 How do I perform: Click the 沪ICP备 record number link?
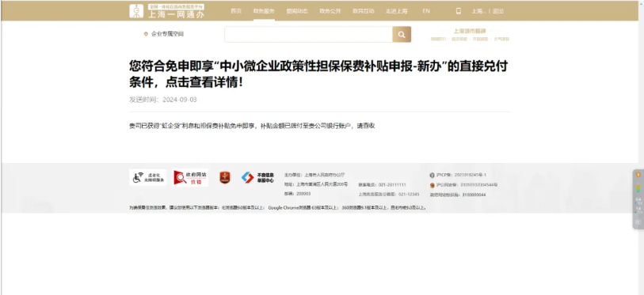pyautogui.click(x=458, y=175)
